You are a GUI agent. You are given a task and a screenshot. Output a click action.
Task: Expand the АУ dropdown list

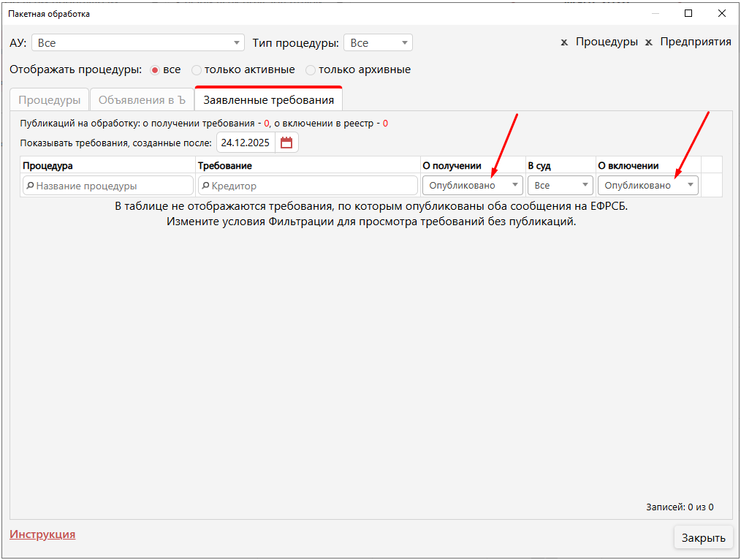coord(236,43)
